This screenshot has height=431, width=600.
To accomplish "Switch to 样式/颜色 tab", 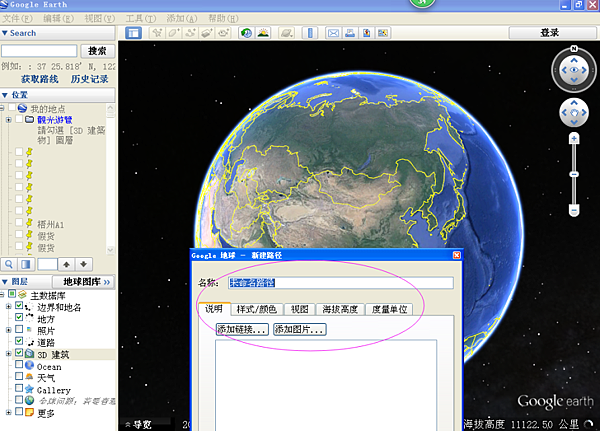I will [x=256, y=309].
